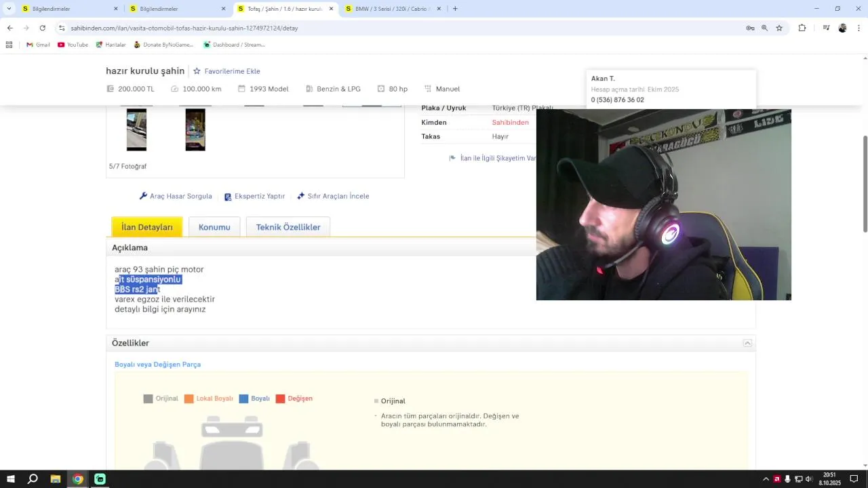Open Windows search from the taskbar
Screen dimensions: 868x488
pos(33,479)
